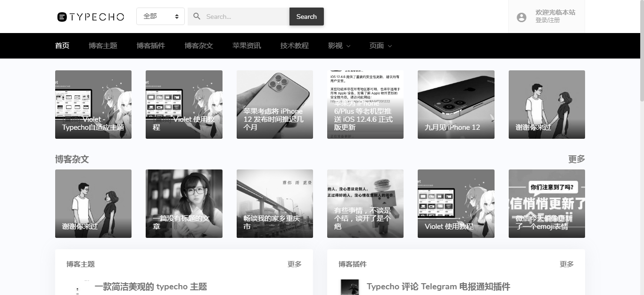Open the 博客插件 nav item

click(151, 46)
